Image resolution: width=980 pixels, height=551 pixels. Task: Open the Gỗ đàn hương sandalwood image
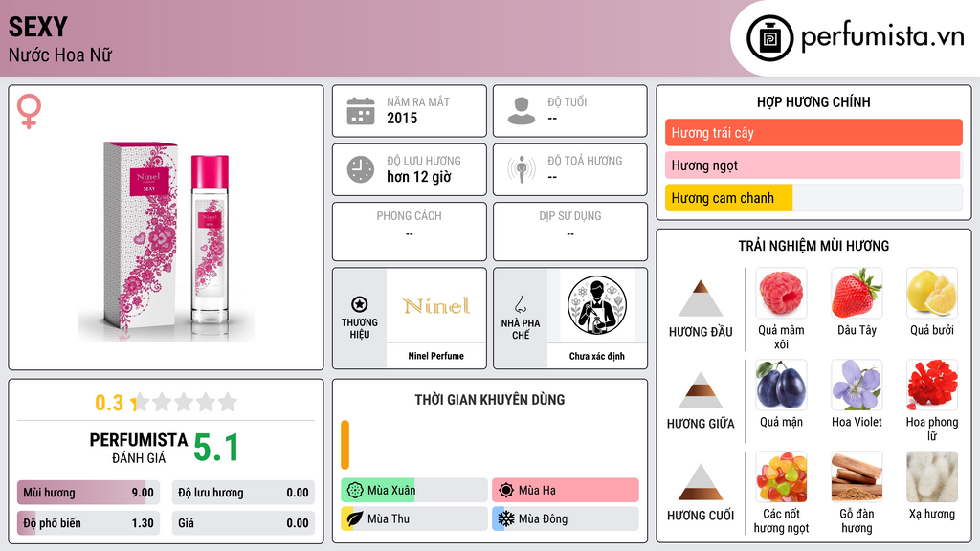pos(857,476)
